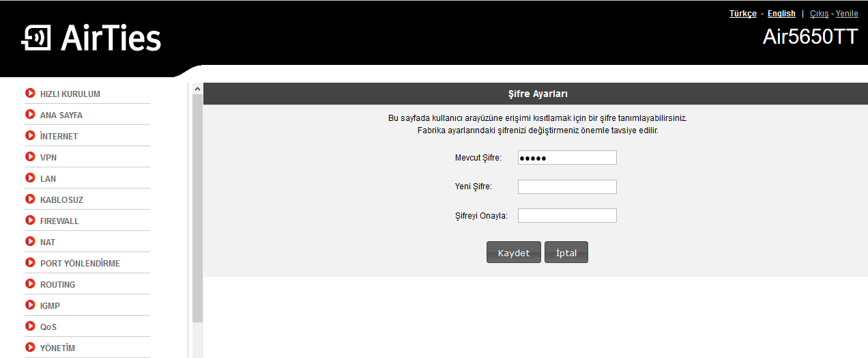Focus the Mevcut Şifre field
The image size is (868, 358).
pyautogui.click(x=567, y=158)
